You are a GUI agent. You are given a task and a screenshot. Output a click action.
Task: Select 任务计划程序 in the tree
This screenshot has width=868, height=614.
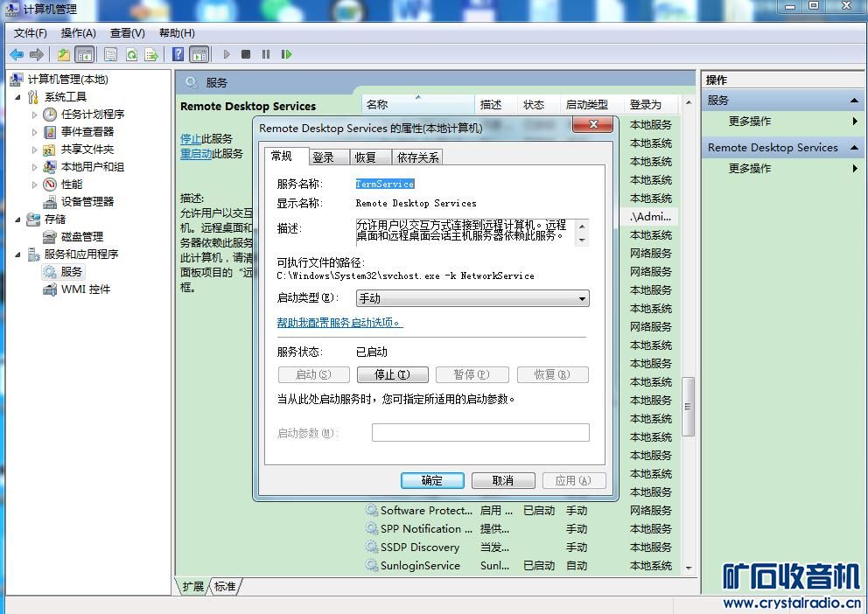93,115
